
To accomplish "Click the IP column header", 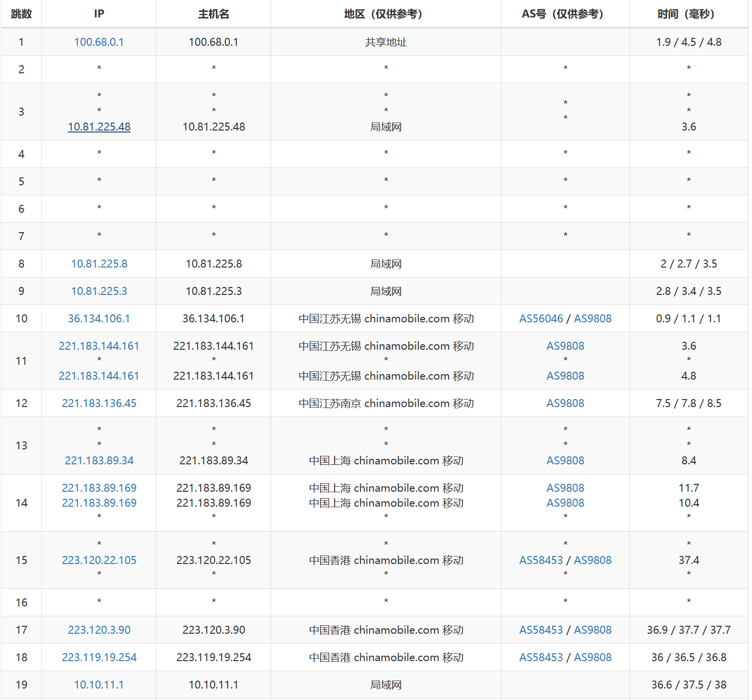I will tap(99, 14).
